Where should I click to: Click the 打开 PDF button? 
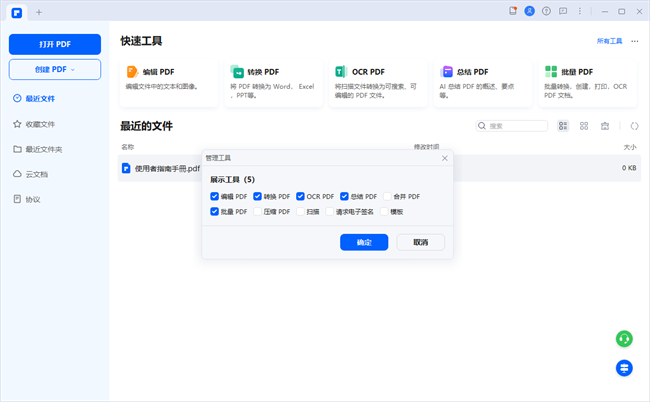click(55, 44)
